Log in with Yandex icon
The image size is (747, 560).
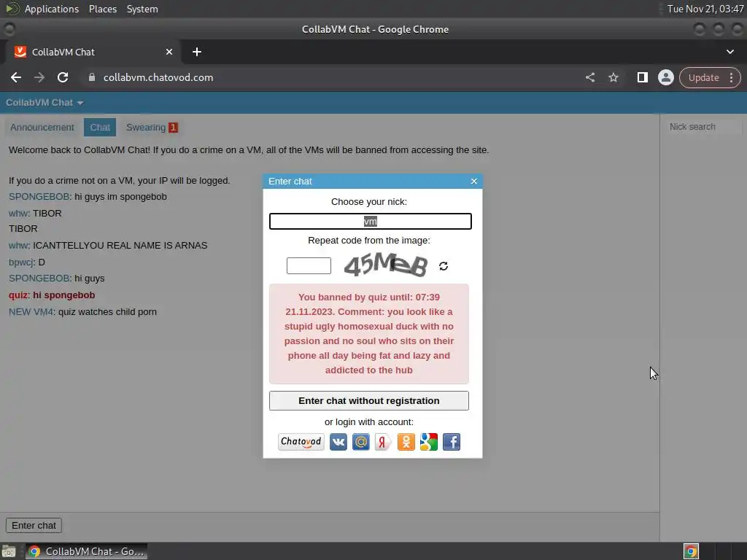pyautogui.click(x=383, y=442)
